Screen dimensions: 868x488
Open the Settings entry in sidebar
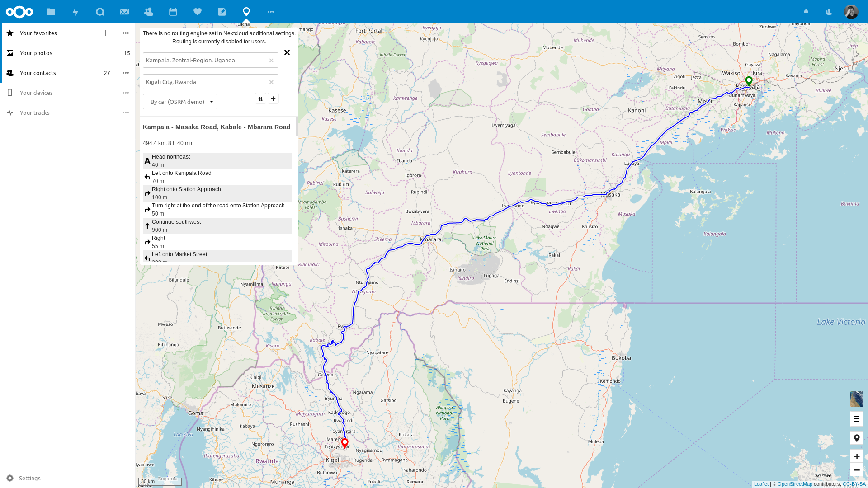(29, 478)
